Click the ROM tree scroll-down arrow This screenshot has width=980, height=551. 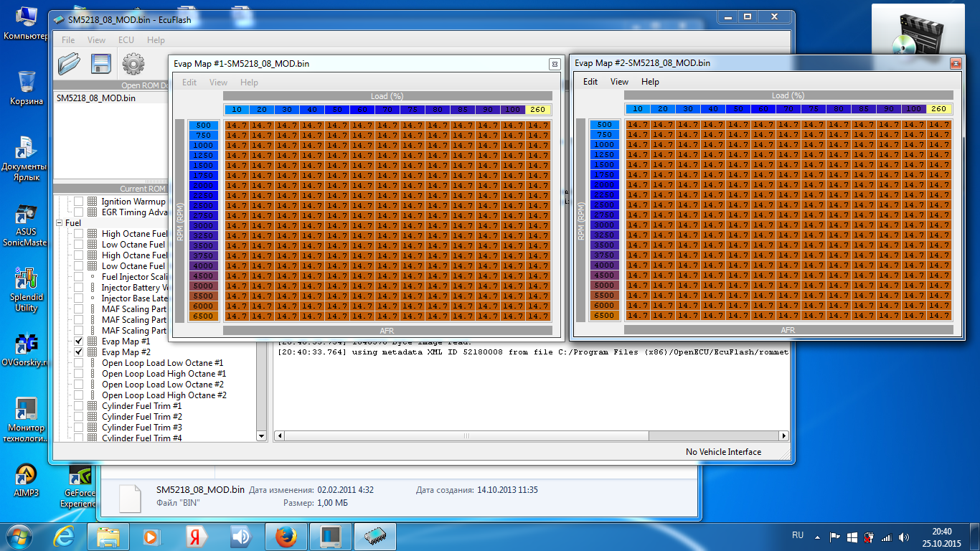(260, 435)
